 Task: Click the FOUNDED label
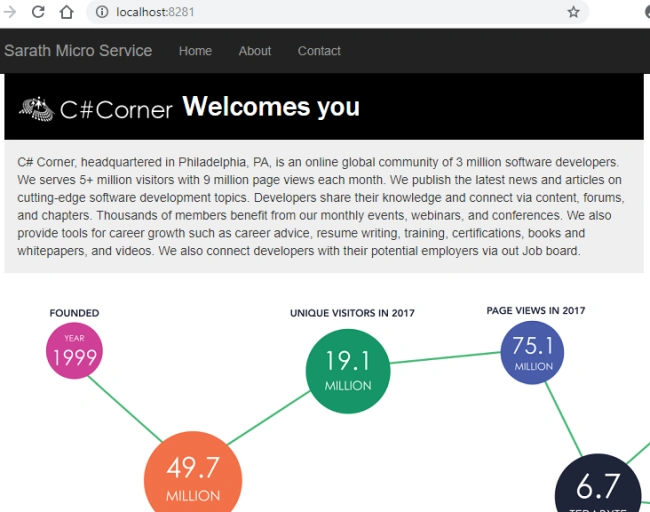click(74, 313)
